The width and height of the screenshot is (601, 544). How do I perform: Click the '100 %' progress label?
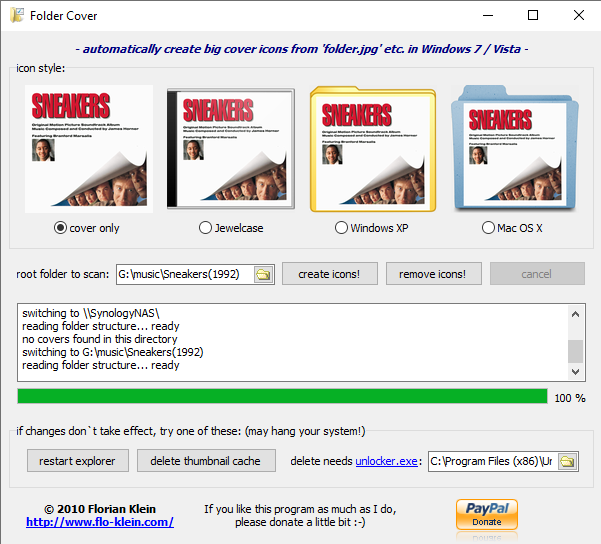pos(570,398)
